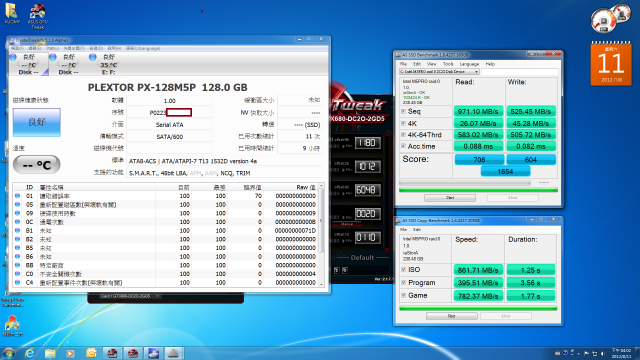The image size is (640, 360).
Task: Click the Raw value column header
Action: (x=305, y=187)
